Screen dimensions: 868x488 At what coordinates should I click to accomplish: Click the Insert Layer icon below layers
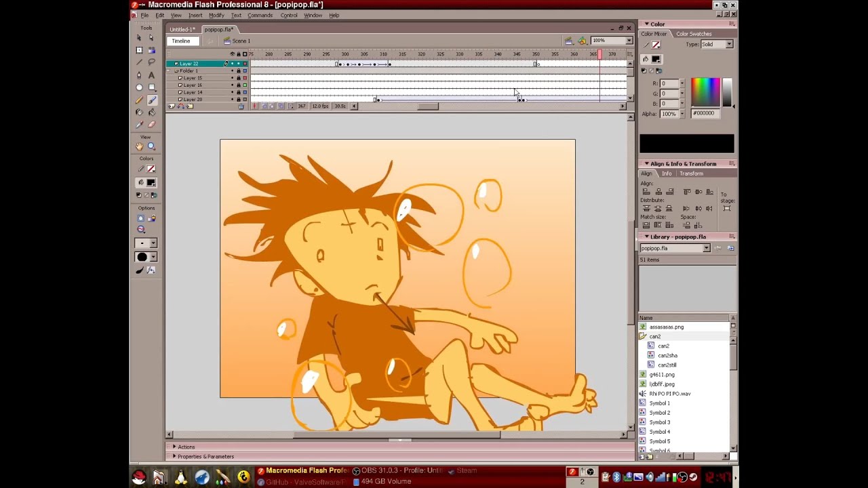point(172,106)
